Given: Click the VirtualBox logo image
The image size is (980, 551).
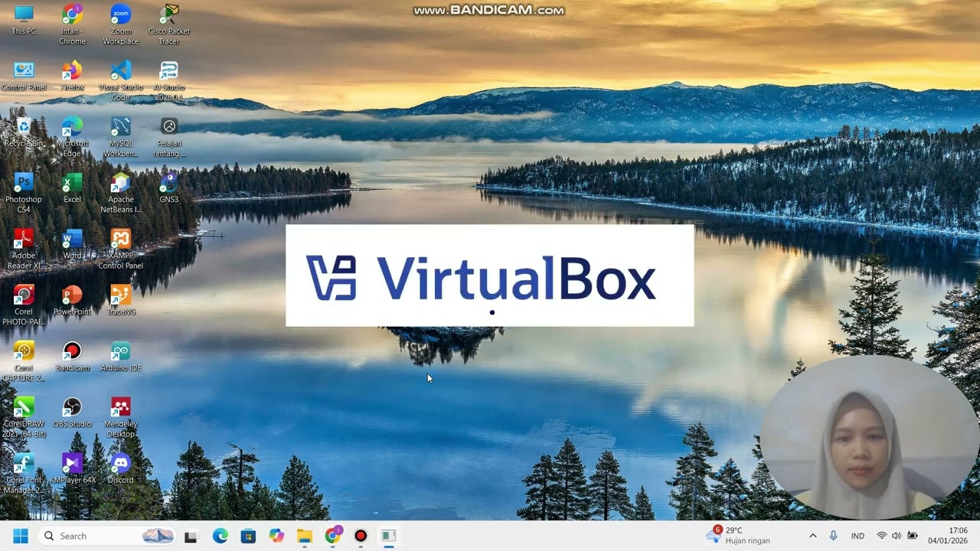Looking at the screenshot, I should click(x=490, y=275).
